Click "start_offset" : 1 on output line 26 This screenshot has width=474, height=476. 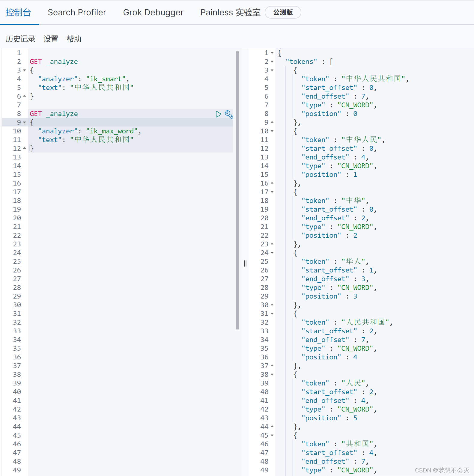tap(338, 270)
